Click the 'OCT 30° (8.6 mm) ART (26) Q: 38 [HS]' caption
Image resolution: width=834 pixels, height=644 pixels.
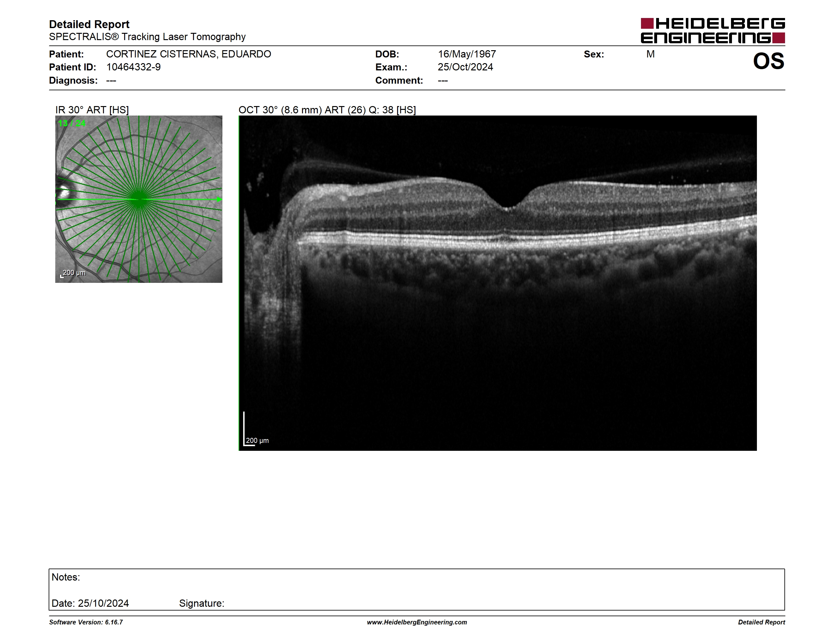click(x=327, y=110)
